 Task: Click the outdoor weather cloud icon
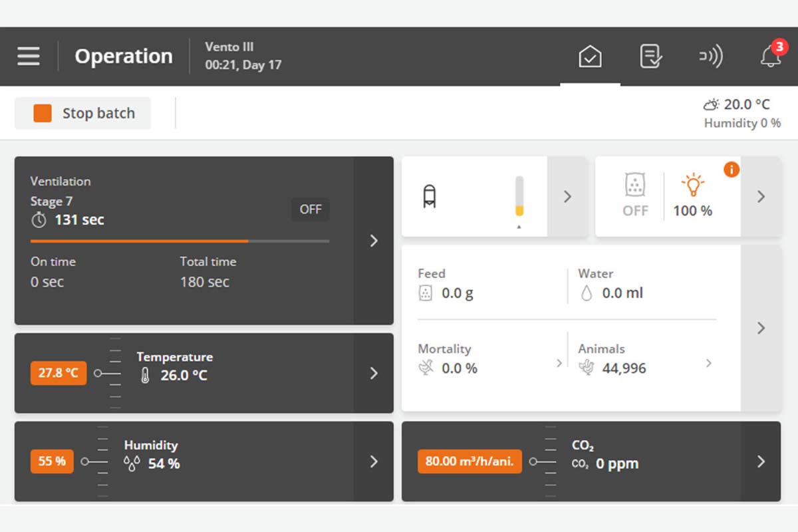711,105
